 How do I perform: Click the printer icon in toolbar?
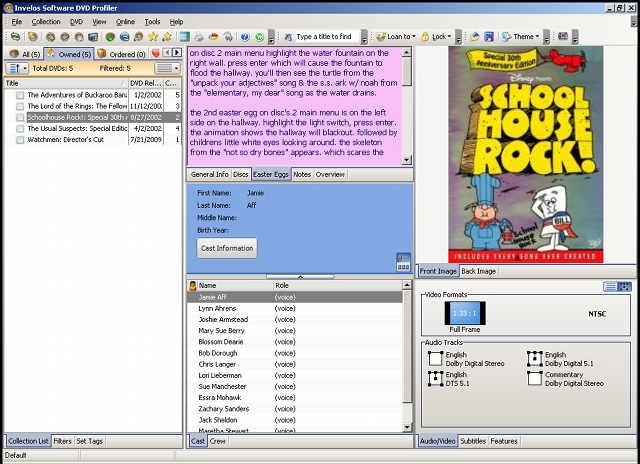[199, 37]
